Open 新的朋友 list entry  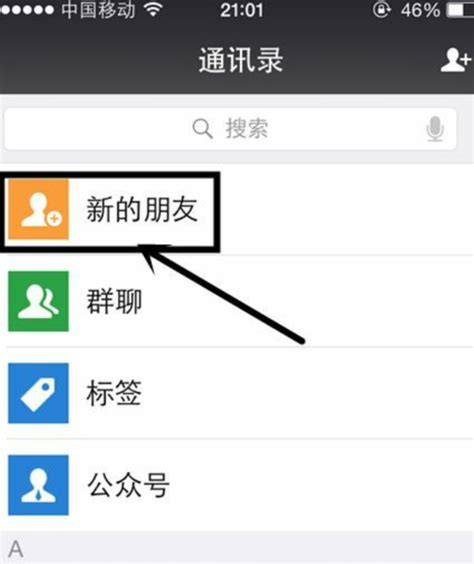(x=237, y=209)
